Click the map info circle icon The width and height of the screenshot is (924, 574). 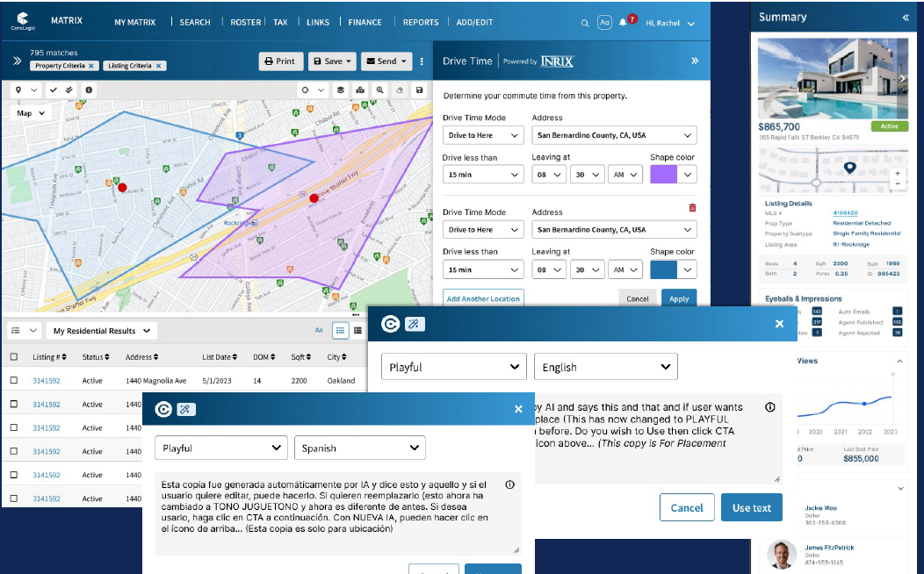pyautogui.click(x=89, y=90)
